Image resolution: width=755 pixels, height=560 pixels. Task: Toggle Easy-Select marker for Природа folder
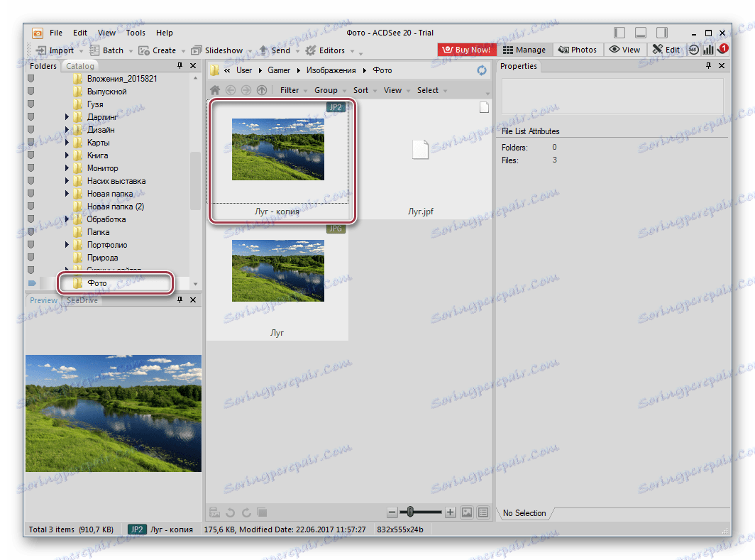(31, 257)
